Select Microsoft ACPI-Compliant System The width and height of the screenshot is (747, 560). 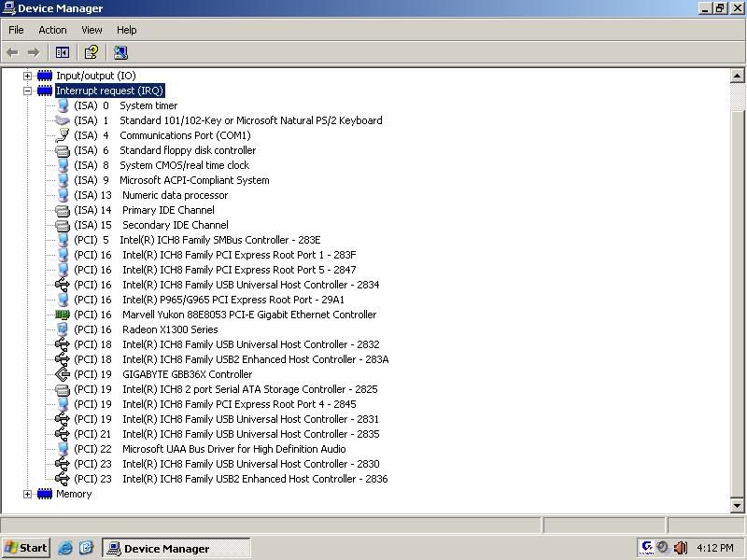[x=194, y=180]
